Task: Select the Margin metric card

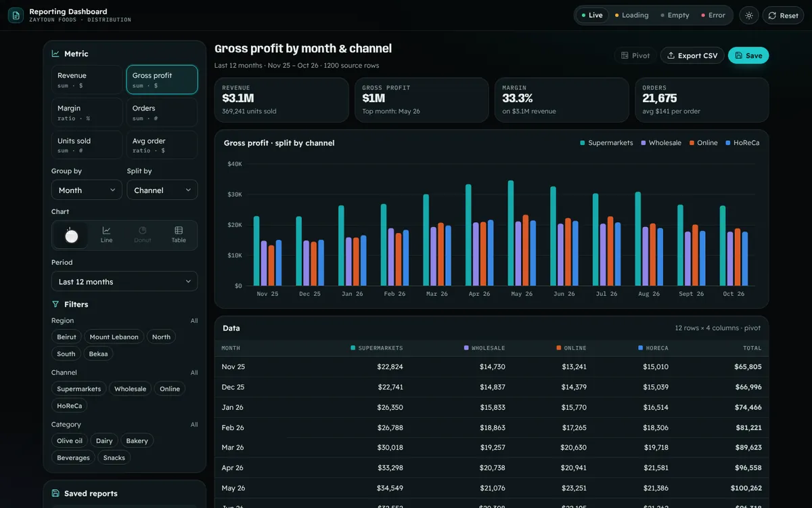Action: coord(87,112)
